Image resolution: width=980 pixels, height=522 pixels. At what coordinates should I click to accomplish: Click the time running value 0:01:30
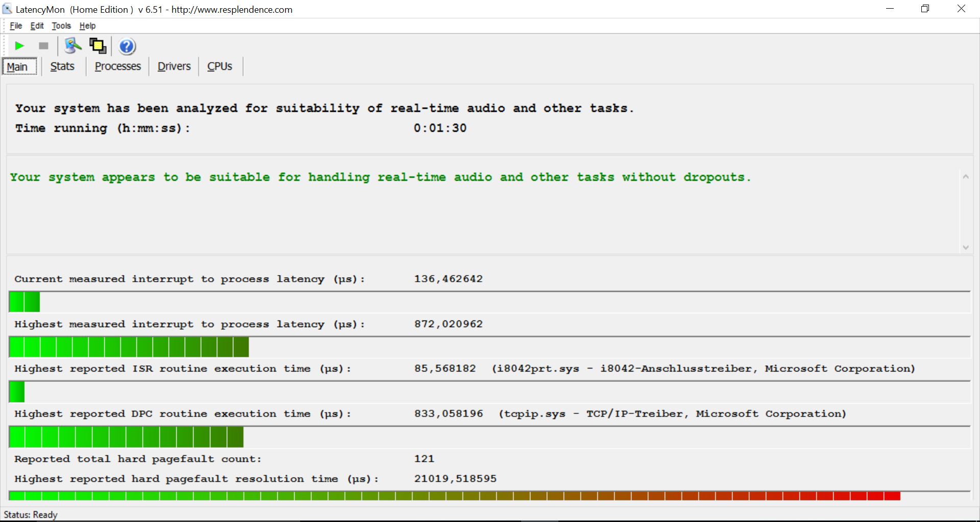click(440, 128)
